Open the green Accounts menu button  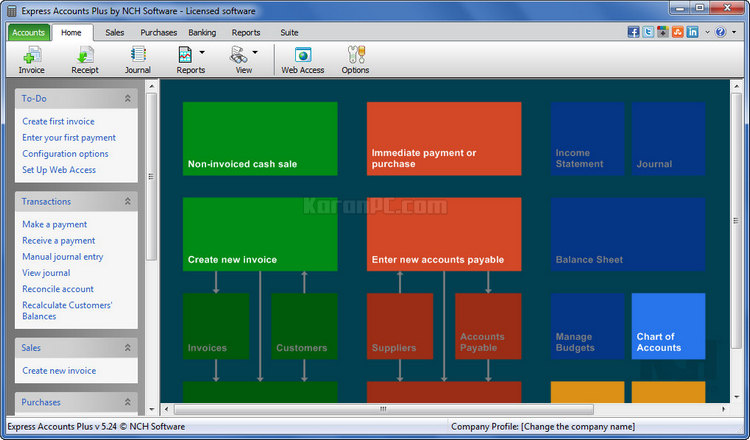pos(29,33)
